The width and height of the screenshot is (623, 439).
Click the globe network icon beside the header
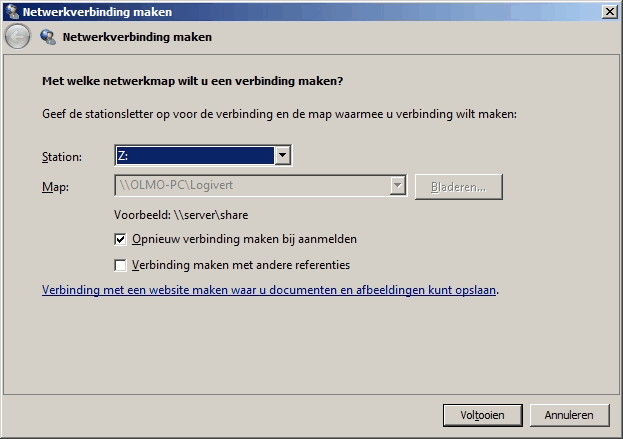(48, 37)
